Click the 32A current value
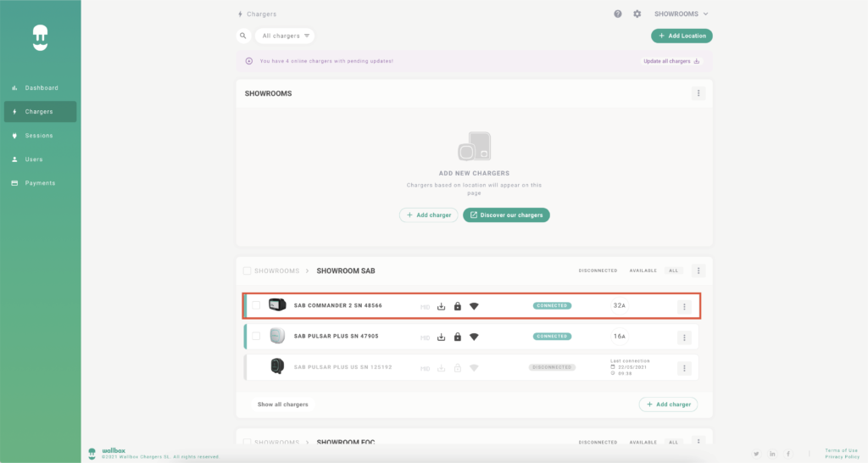Screen dimensions: 868x463 tap(619, 306)
